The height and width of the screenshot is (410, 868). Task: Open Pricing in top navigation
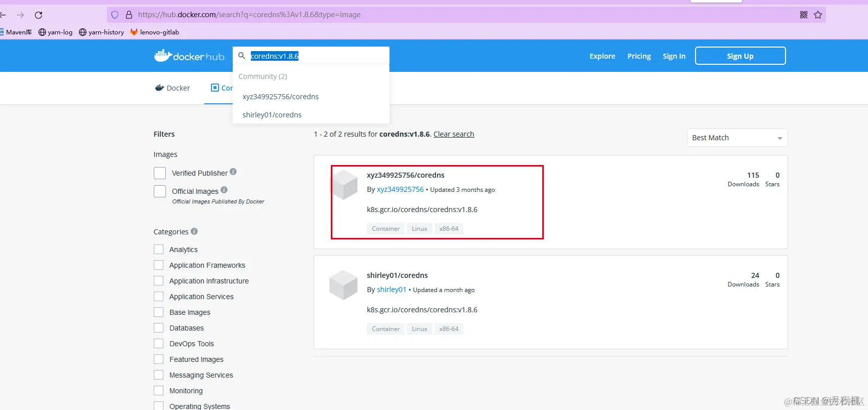pyautogui.click(x=639, y=56)
